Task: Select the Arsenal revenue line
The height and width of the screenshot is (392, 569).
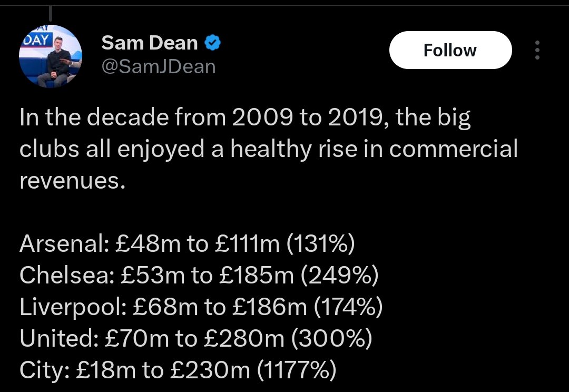Action: pyautogui.click(x=187, y=243)
